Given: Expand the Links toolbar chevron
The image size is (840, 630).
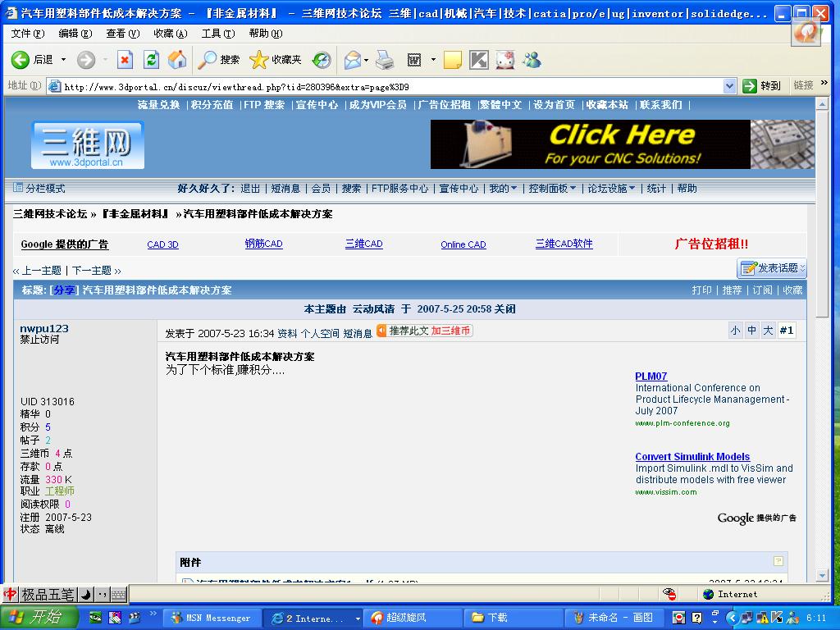Looking at the screenshot, I should (824, 83).
